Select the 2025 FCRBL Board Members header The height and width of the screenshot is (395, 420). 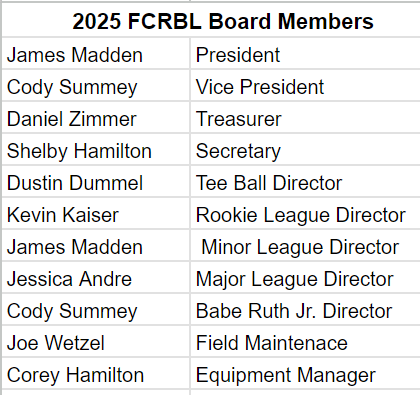pos(211,20)
